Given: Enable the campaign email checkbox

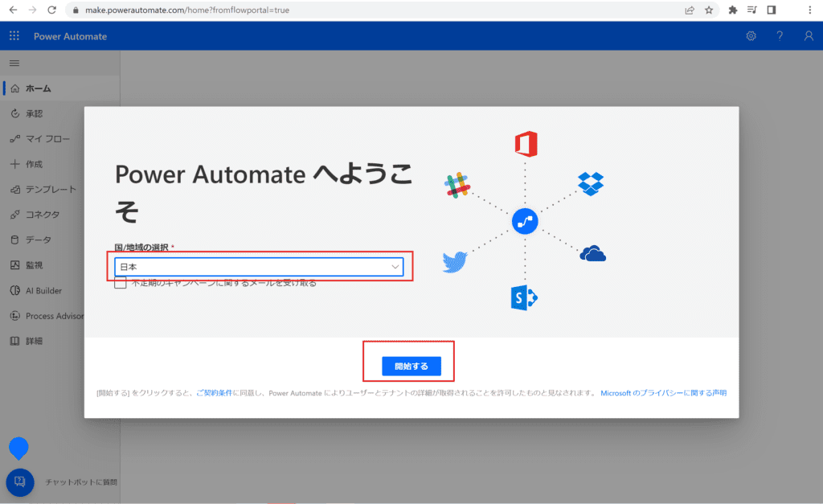Looking at the screenshot, I should pos(121,283).
